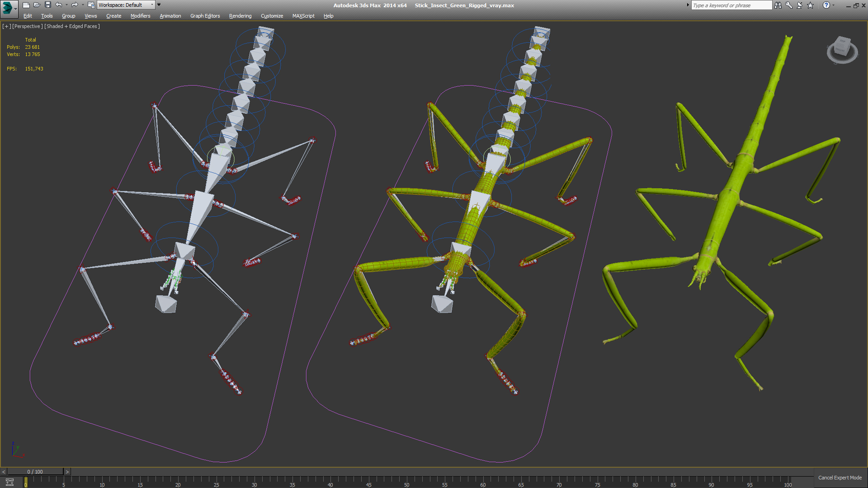The height and width of the screenshot is (488, 868).
Task: Click the next frame arrow on time slider
Action: click(x=67, y=472)
